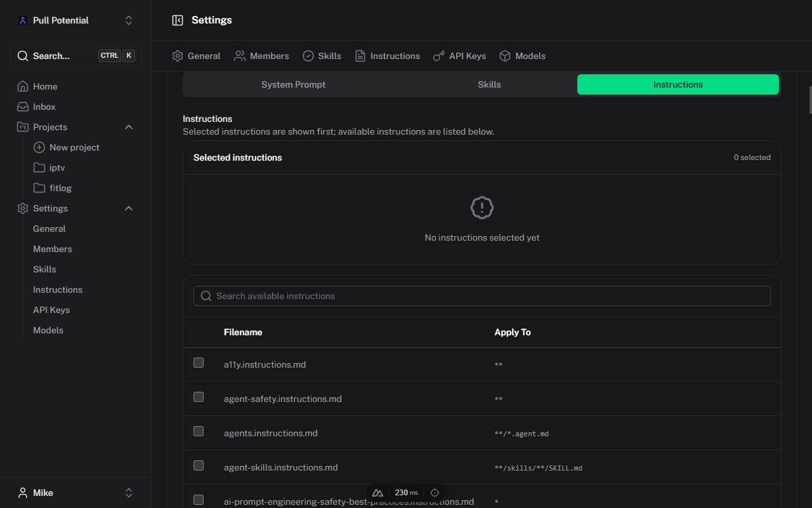Click the Home house icon
The width and height of the screenshot is (812, 508).
(23, 86)
